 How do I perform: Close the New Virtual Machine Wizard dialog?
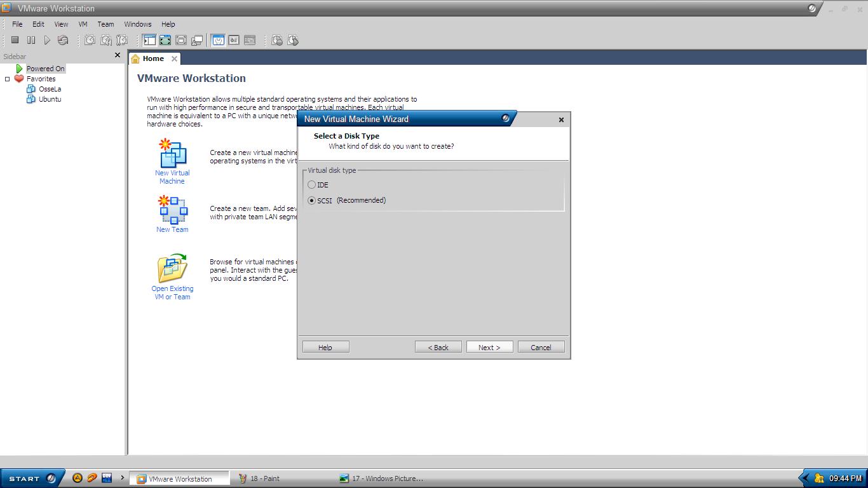pos(561,119)
